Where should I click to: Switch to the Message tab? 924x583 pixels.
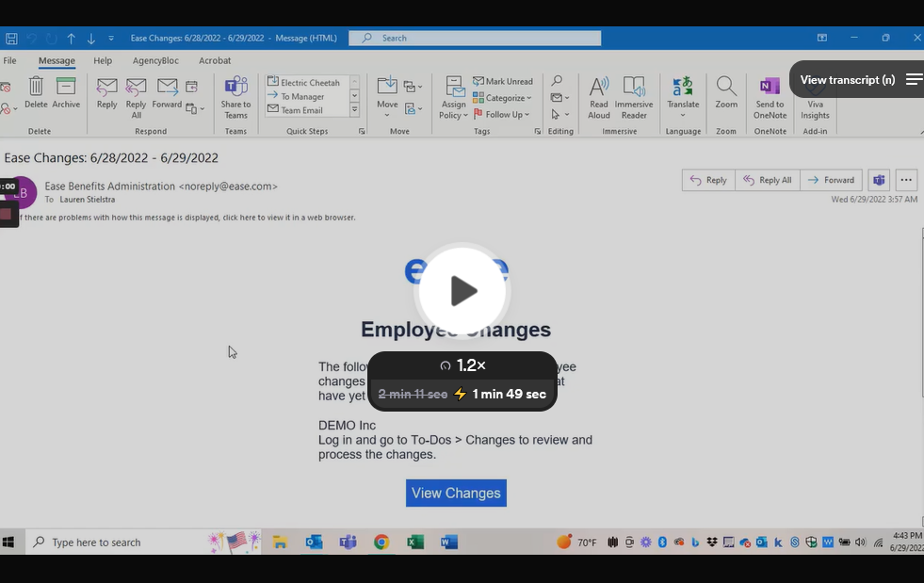(x=57, y=60)
